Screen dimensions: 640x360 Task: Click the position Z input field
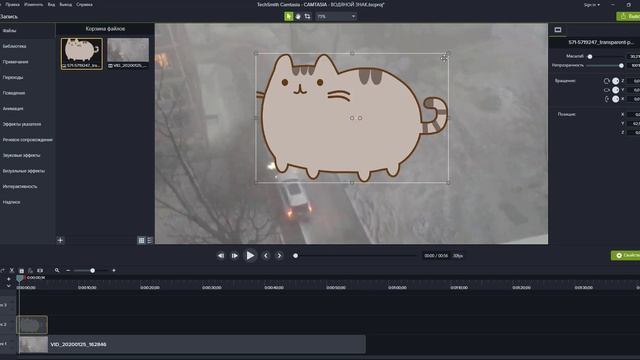click(633, 132)
